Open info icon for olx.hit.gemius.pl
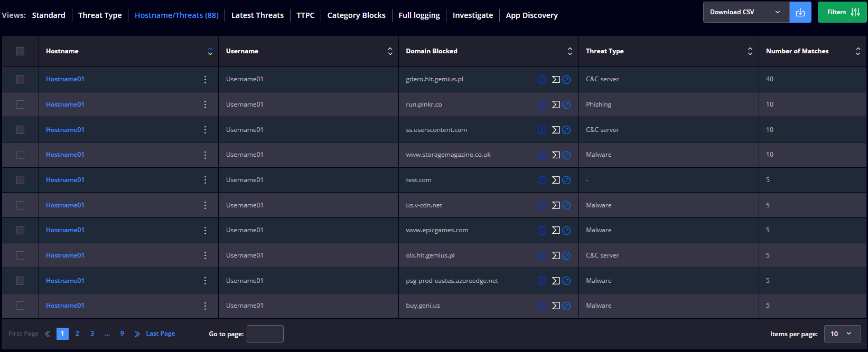 (x=542, y=255)
